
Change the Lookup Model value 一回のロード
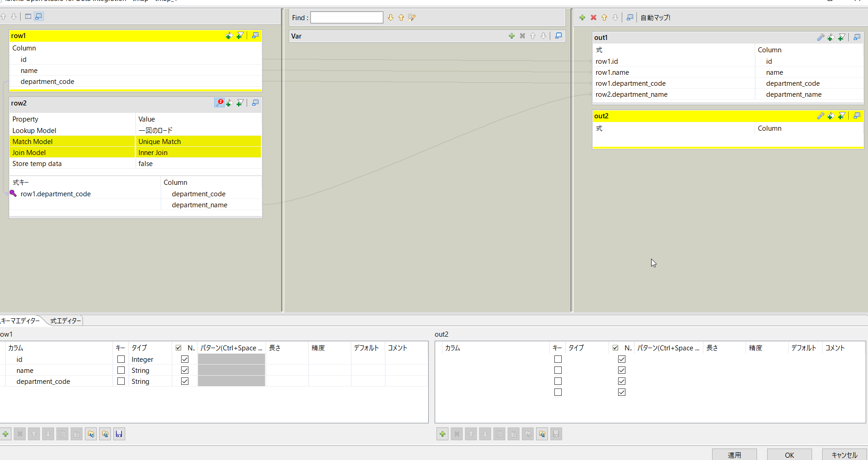[x=199, y=131]
